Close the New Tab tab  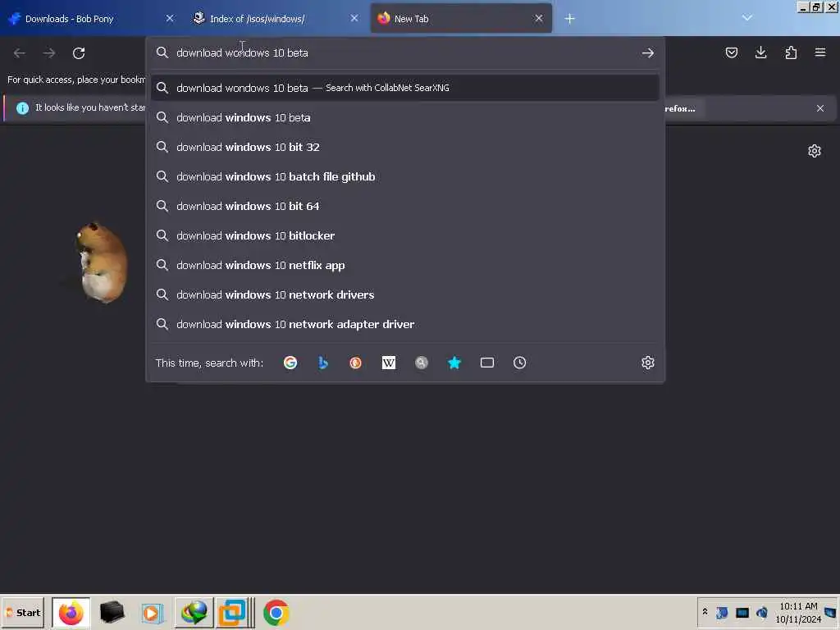pyautogui.click(x=539, y=19)
